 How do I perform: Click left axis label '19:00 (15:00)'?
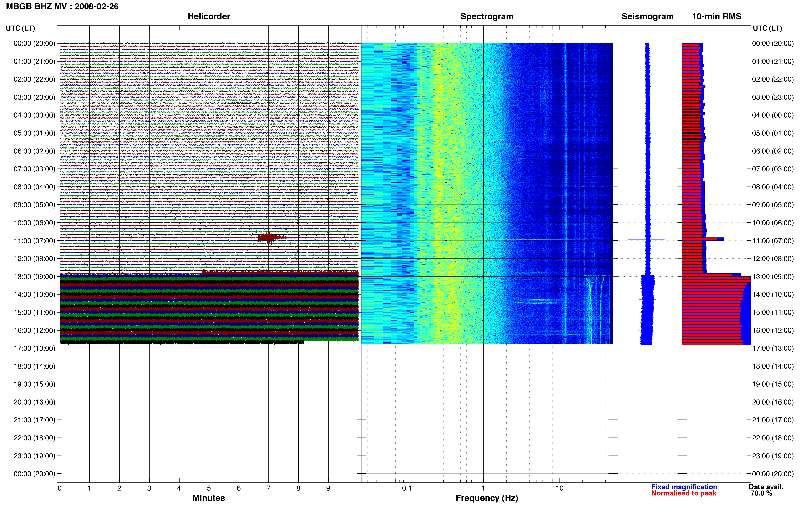[x=34, y=384]
